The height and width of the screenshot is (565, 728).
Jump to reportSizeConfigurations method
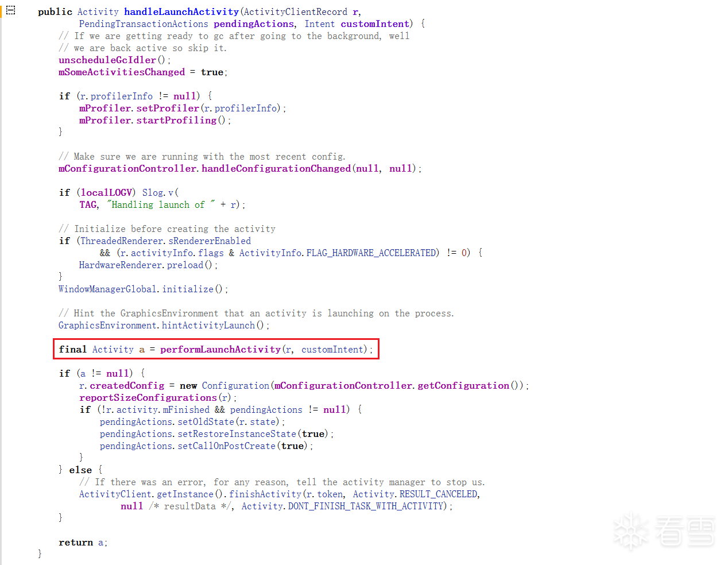[148, 397]
